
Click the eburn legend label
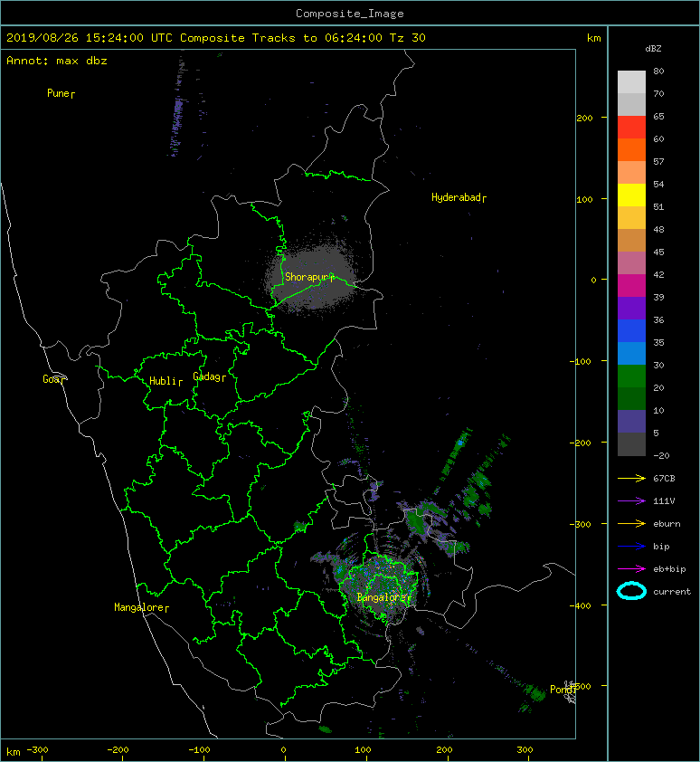[x=667, y=524]
